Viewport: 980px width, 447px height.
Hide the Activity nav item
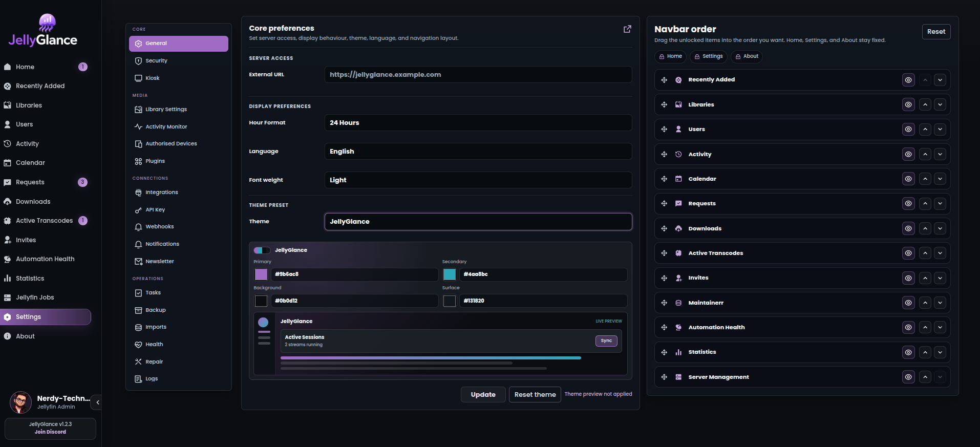pos(908,154)
